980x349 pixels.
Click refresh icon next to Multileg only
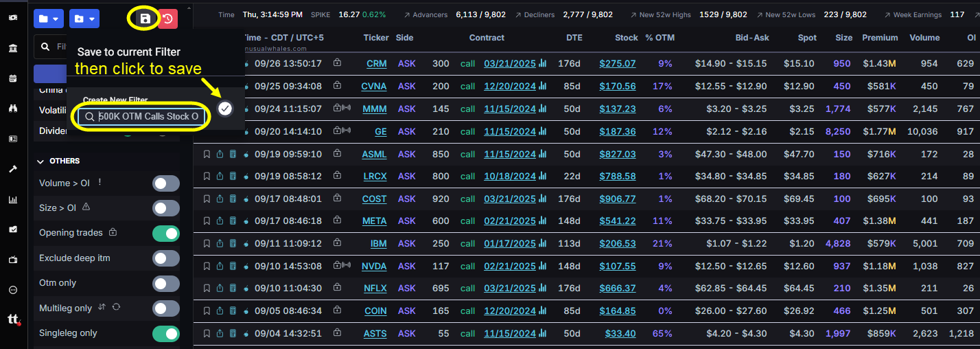[117, 308]
